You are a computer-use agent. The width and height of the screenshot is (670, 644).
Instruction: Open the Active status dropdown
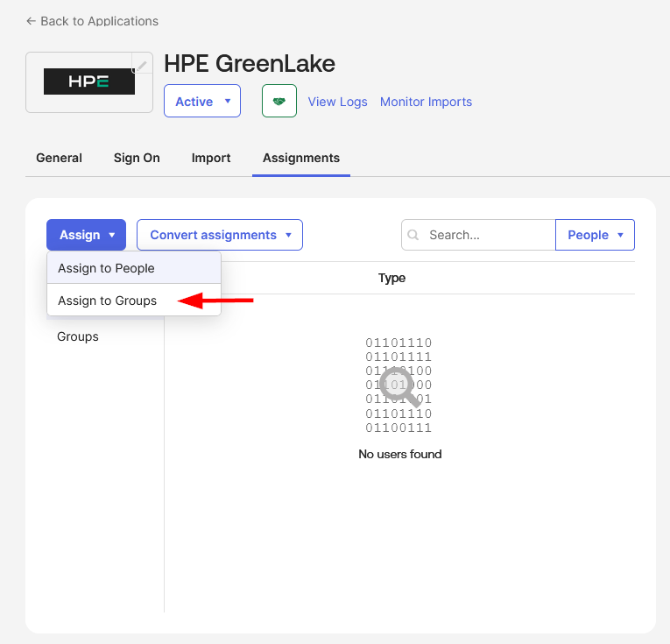click(202, 102)
